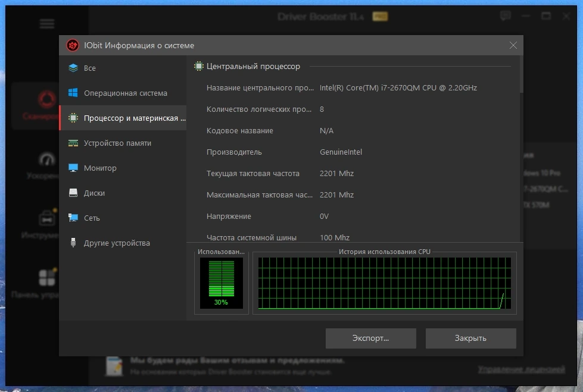Screen dimensions: 583x392
Task: Click the CPU usage 30% gauge
Action: click(x=221, y=283)
